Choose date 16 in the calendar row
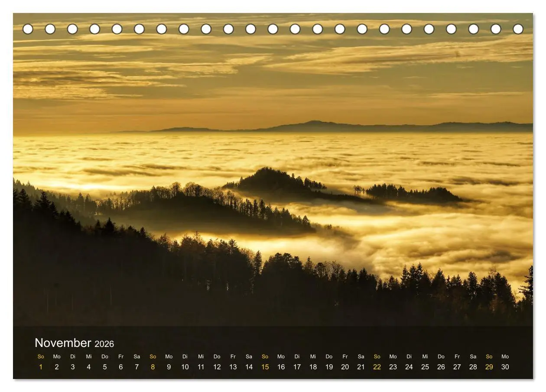 click(x=281, y=367)
